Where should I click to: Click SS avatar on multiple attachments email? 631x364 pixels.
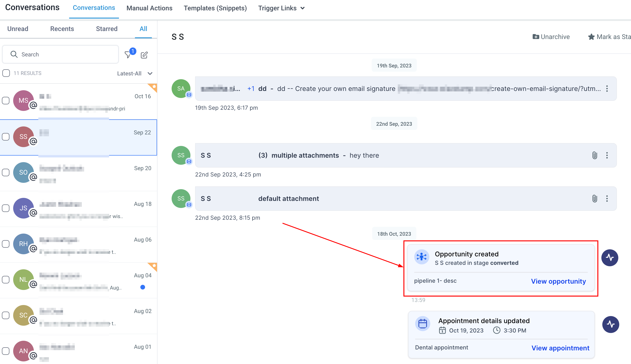(181, 155)
